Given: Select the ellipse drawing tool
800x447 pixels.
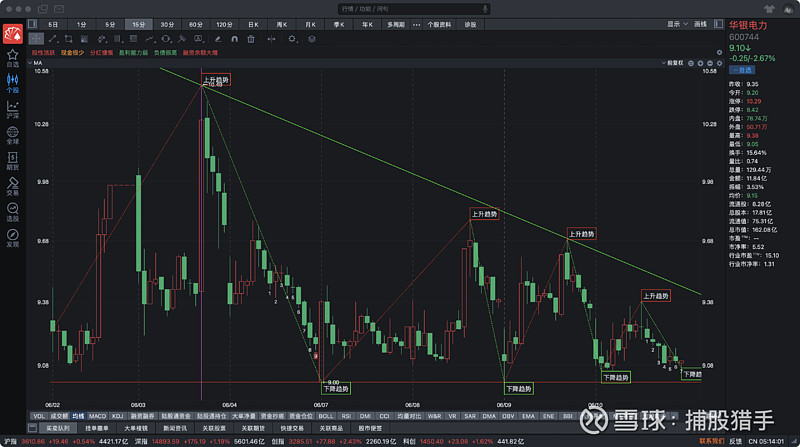Looking at the screenshot, I should point(166,39).
